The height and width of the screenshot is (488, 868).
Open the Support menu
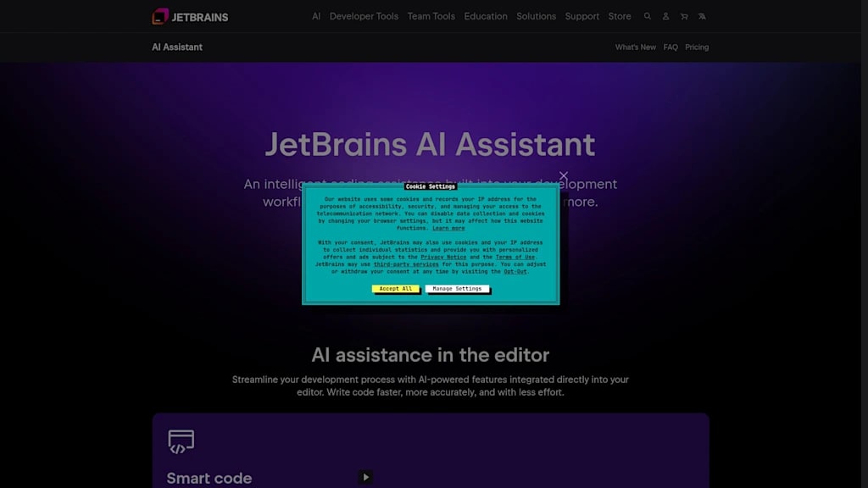pyautogui.click(x=582, y=16)
